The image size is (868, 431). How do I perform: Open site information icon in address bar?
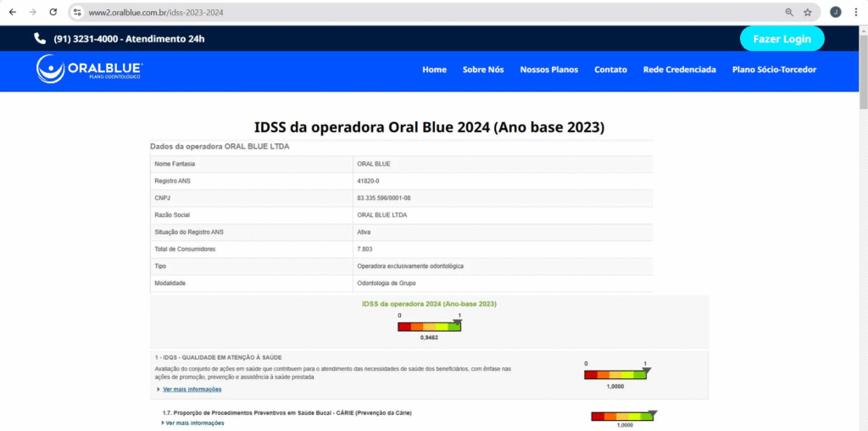click(77, 13)
